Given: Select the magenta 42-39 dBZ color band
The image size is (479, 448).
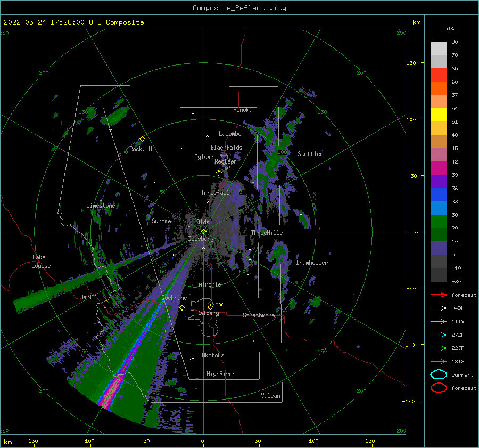Looking at the screenshot, I should tap(439, 168).
